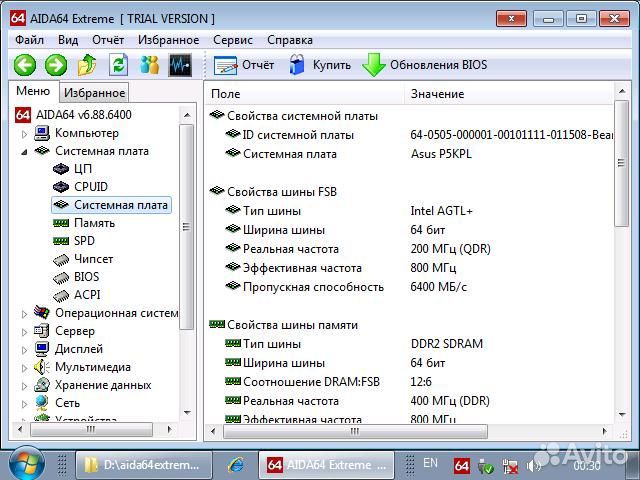
Task: Click the details pane vertical scrollbar thumb
Action: coord(621,163)
